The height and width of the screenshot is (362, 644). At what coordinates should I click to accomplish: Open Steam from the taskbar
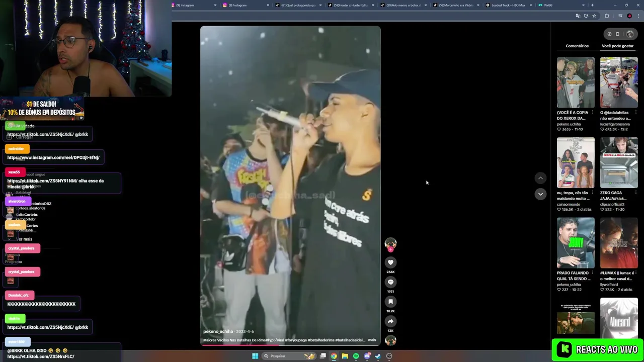[378, 356]
